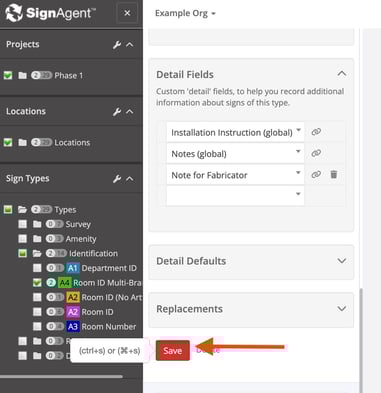Click the SignAgent logo
This screenshot has height=393, width=381.
[x=50, y=13]
